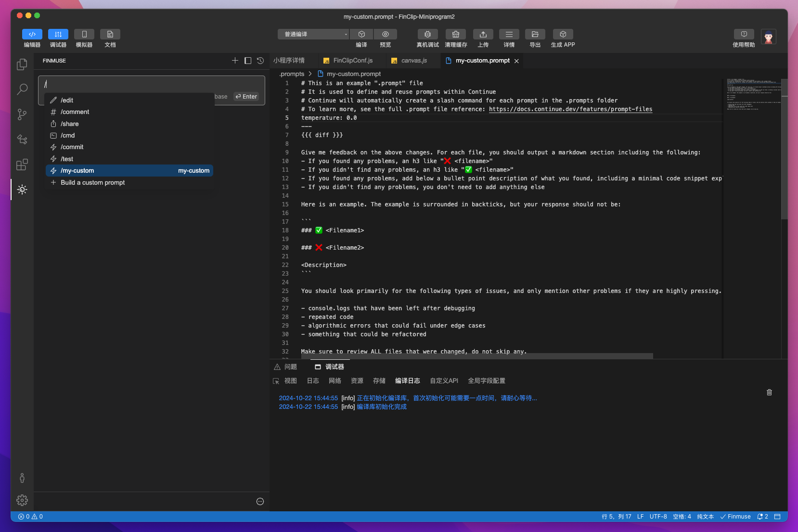This screenshot has height=532, width=798.
Task: Click the editor horizontal scrollbar
Action: point(476,356)
